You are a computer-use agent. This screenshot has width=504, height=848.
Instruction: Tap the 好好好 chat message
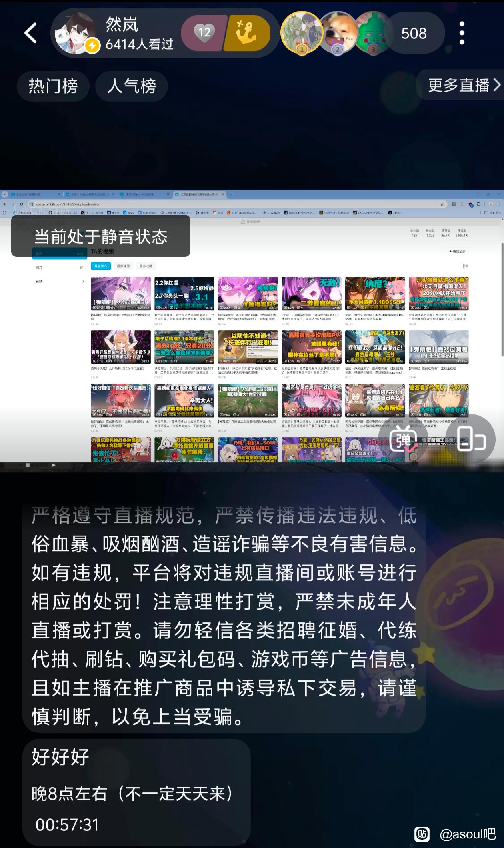(60, 757)
